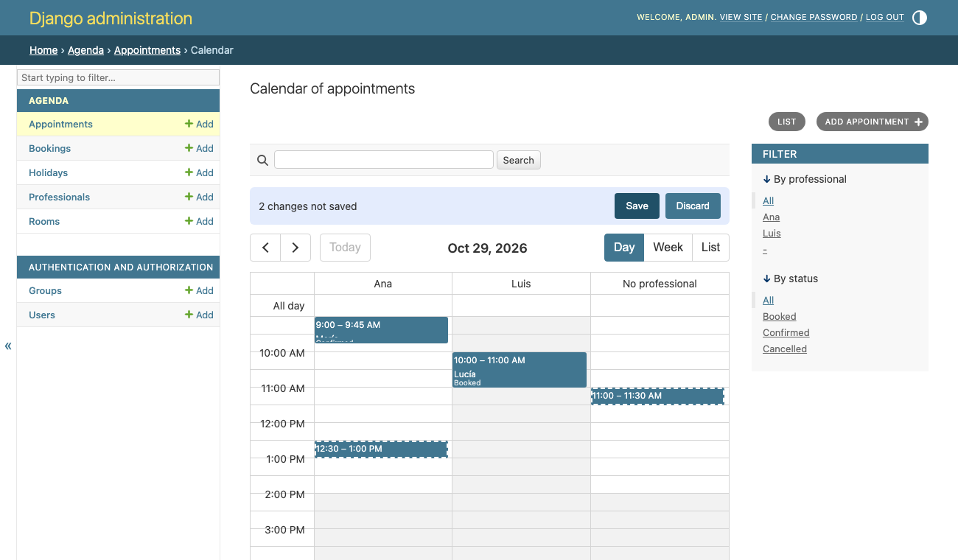Click the plus icon beside Add for Rooms
The image size is (958, 560).
point(189,221)
